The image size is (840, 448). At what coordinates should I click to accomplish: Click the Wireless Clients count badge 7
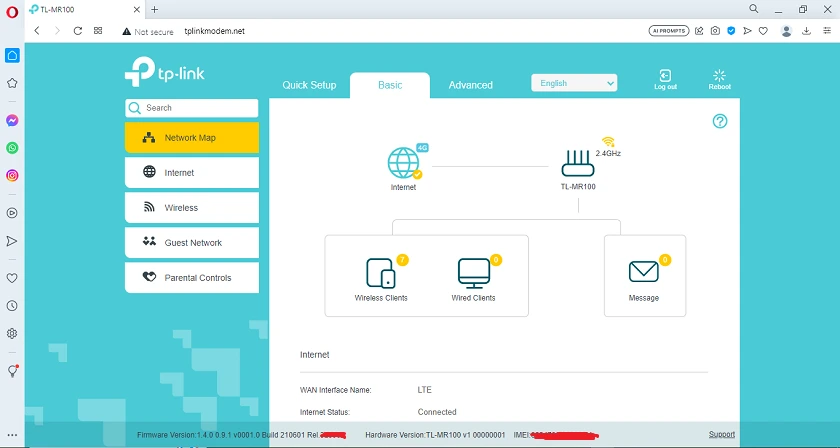(403, 260)
